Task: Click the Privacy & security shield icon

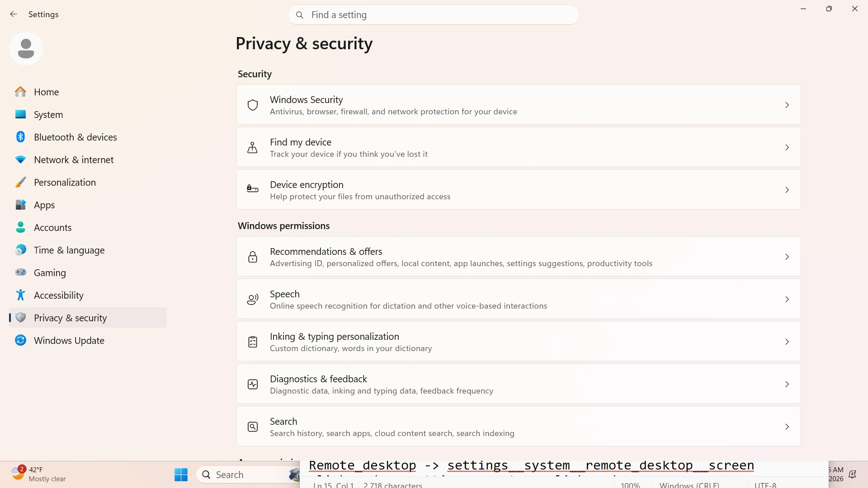Action: click(20, 318)
